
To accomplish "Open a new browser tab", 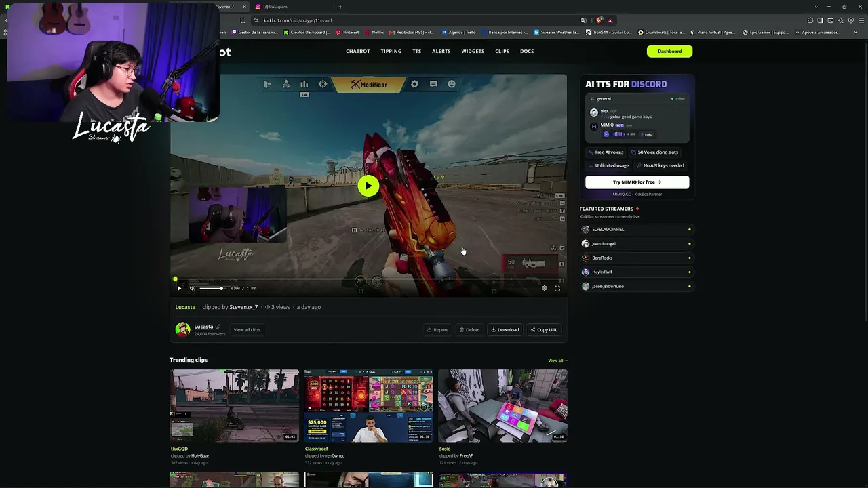I will coord(340,7).
